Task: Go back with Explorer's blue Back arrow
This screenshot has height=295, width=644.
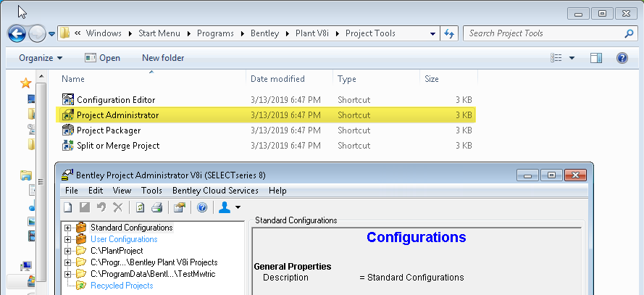Action: coord(17,33)
